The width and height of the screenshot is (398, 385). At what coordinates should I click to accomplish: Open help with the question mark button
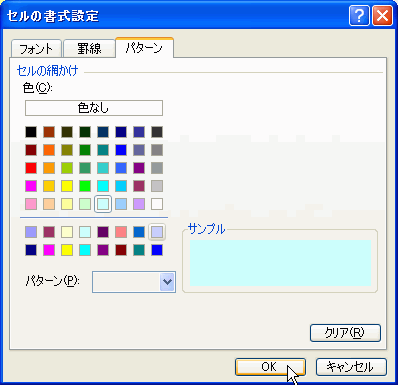(359, 16)
